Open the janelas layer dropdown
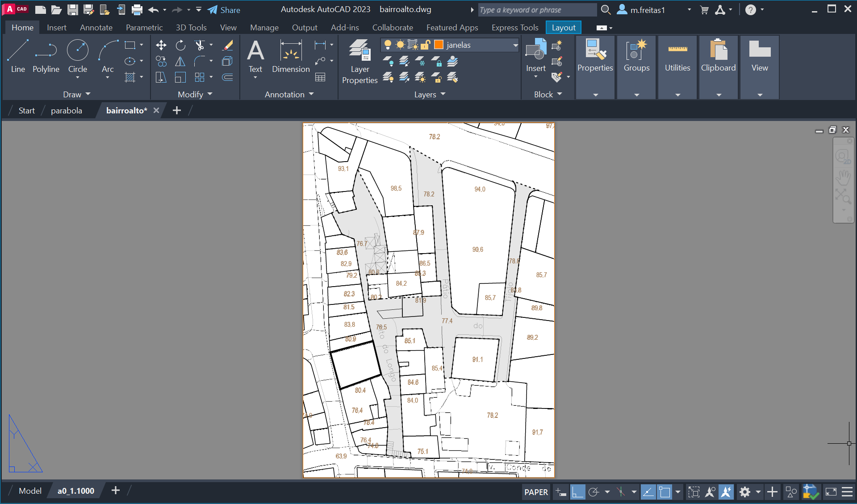This screenshot has height=504, width=857. (515, 45)
